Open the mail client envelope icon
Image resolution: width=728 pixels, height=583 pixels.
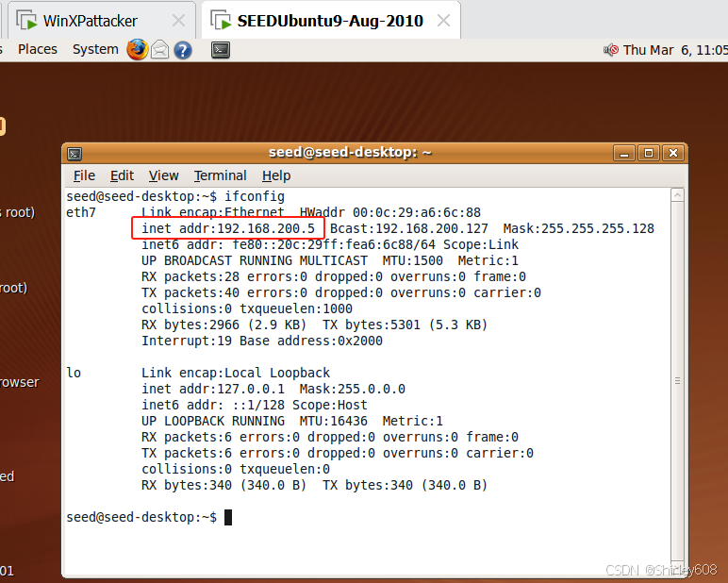coord(159,50)
